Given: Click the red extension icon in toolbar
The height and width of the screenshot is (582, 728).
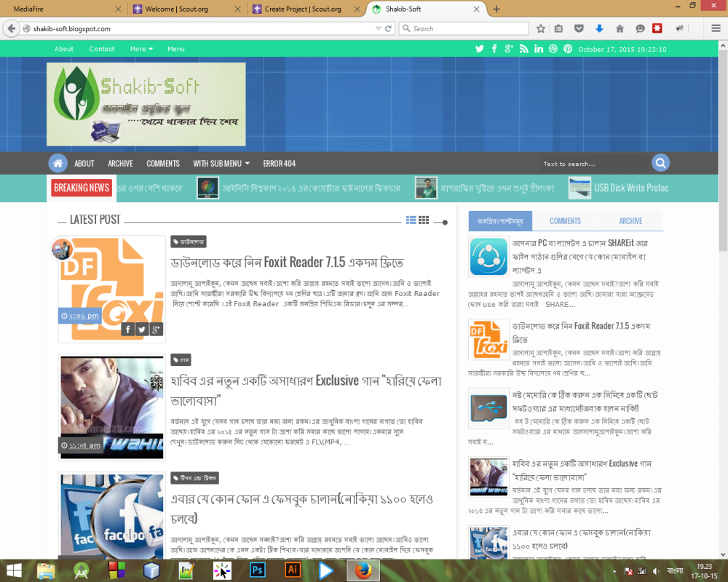Looking at the screenshot, I should (x=657, y=29).
